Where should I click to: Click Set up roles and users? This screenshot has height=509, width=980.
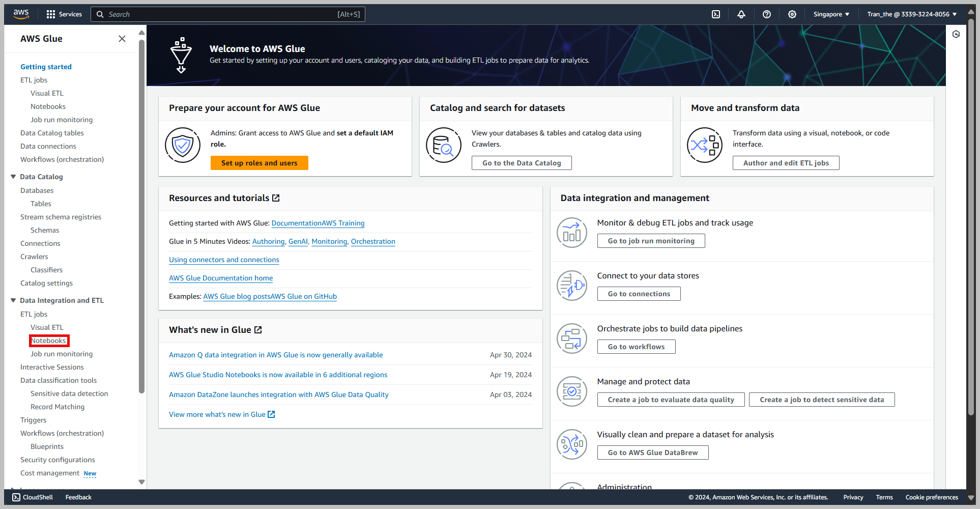pos(259,163)
